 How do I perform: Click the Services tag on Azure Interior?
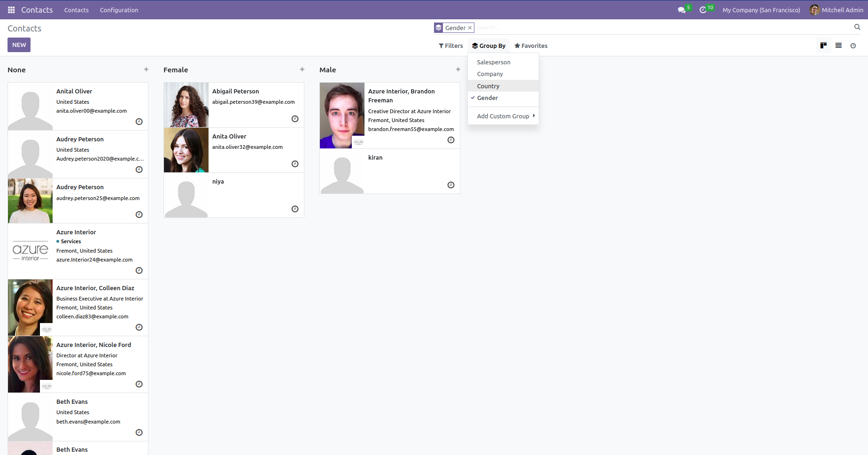tap(69, 241)
